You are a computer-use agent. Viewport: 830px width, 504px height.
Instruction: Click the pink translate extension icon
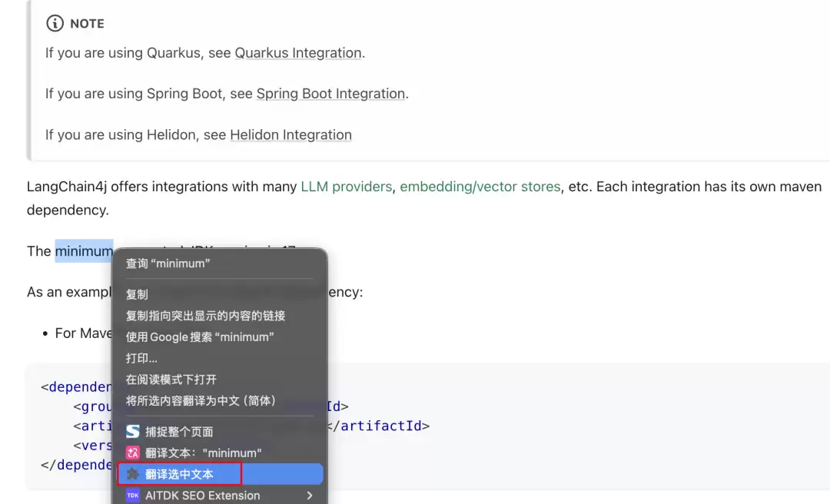point(133,453)
